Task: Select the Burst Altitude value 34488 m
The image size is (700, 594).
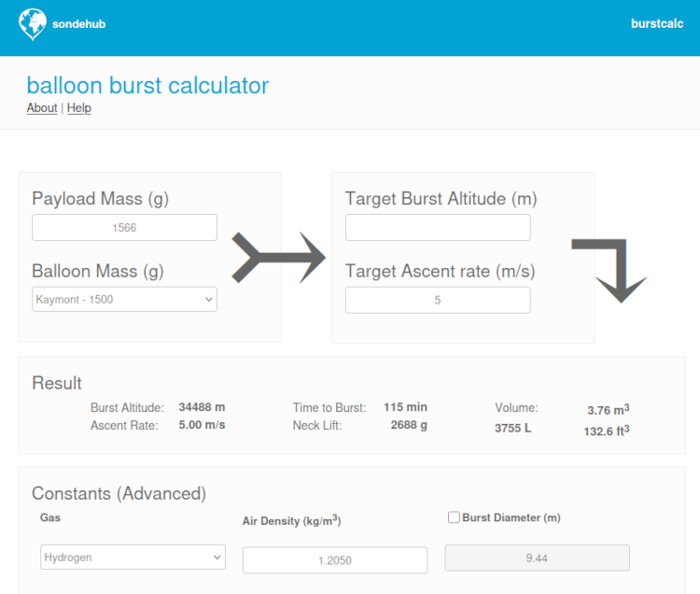Action: point(202,407)
